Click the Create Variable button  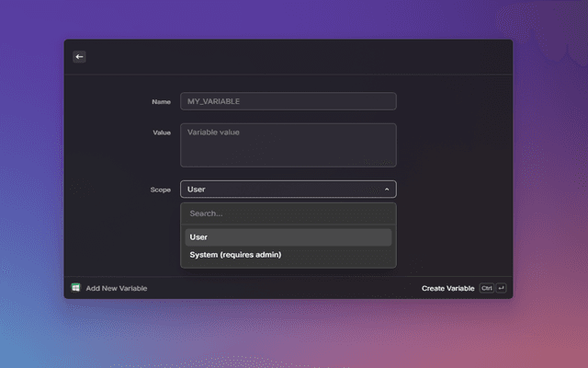pos(447,288)
